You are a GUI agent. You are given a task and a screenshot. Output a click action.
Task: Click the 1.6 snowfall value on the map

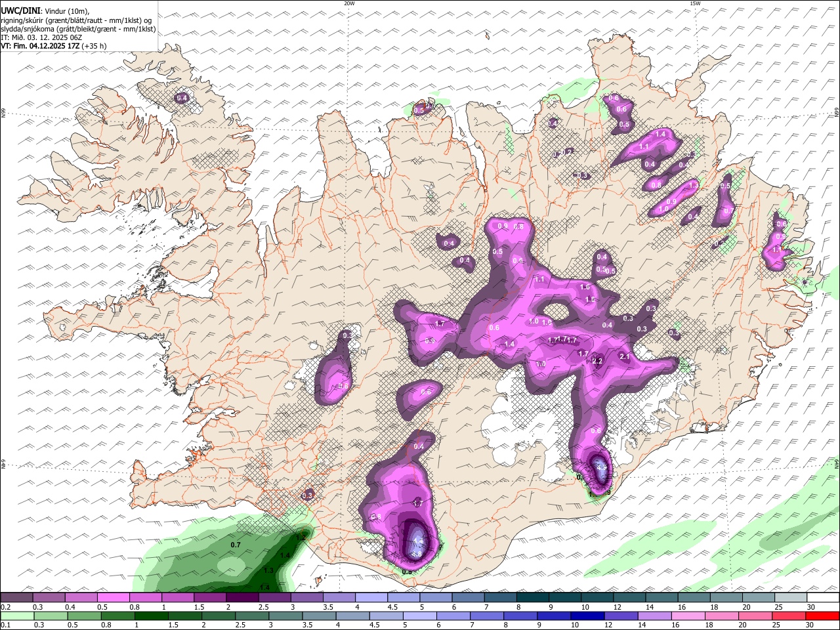(585, 287)
